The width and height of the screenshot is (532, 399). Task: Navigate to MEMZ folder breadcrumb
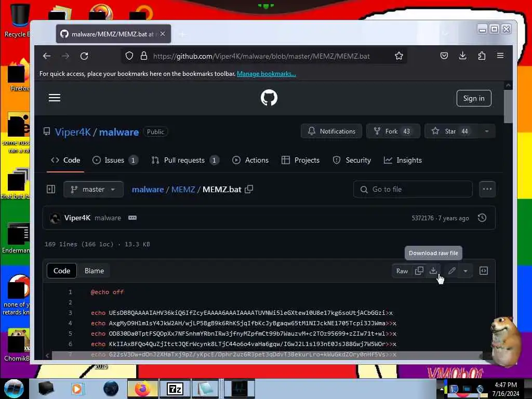tap(183, 189)
